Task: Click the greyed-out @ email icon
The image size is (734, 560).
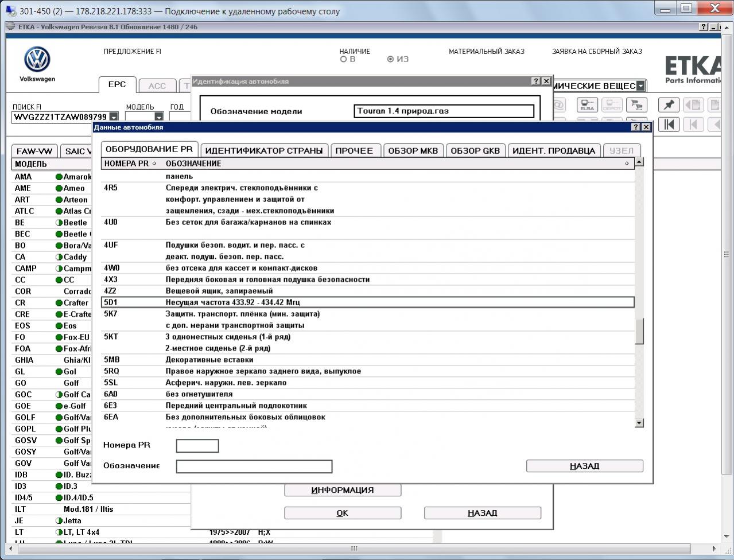Action: pyautogui.click(x=560, y=105)
